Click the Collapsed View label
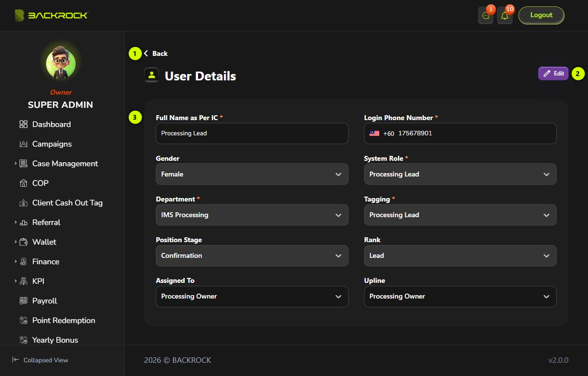Screen dimensions: 588x376 point(46,360)
